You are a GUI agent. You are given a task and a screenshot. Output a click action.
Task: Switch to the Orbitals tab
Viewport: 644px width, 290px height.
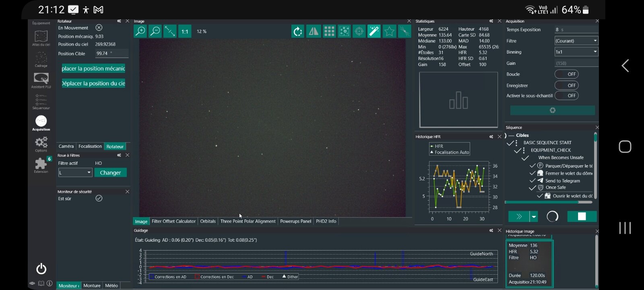pos(208,221)
